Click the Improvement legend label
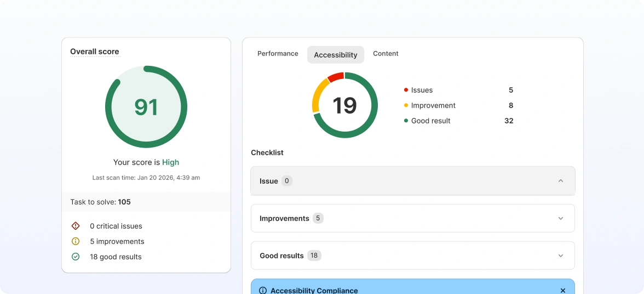The width and height of the screenshot is (644, 294). 433,106
